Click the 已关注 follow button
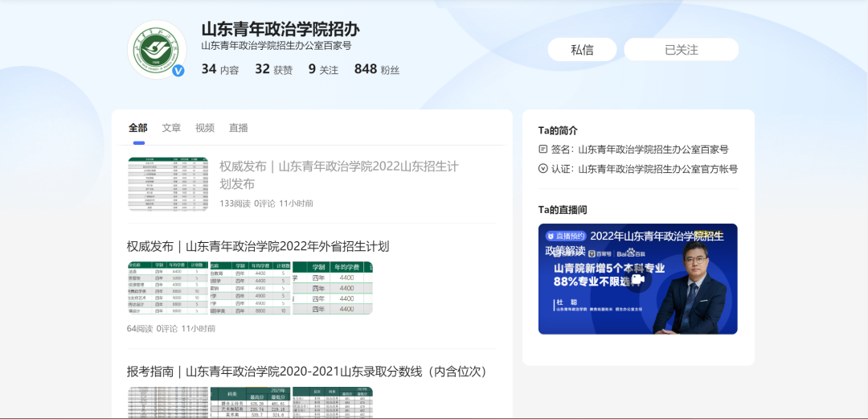This screenshot has width=868, height=419. click(x=682, y=50)
